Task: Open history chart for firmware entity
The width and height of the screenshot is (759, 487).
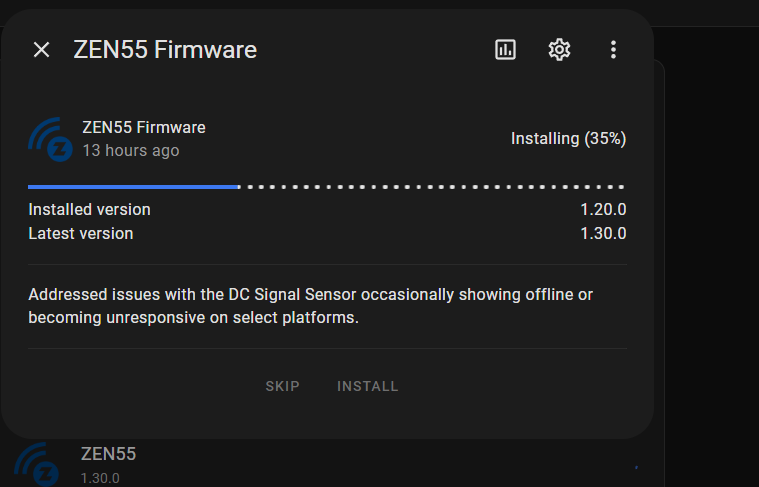Action: click(506, 50)
